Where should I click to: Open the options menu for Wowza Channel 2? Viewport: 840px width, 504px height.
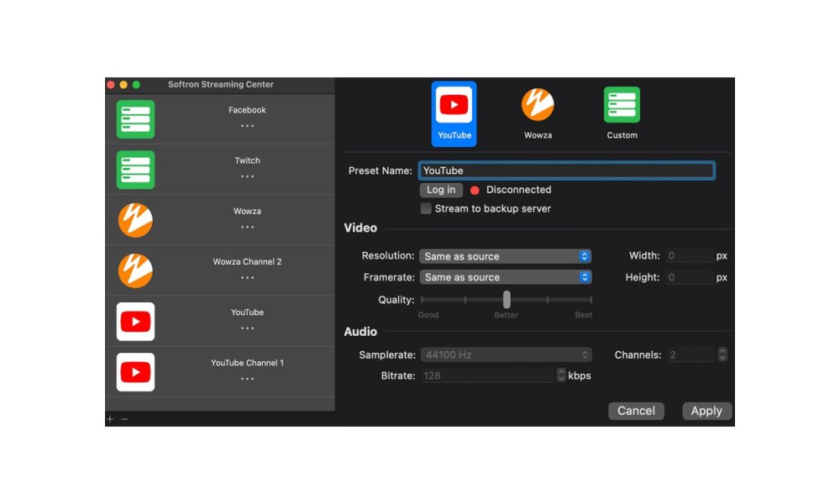coord(247,279)
